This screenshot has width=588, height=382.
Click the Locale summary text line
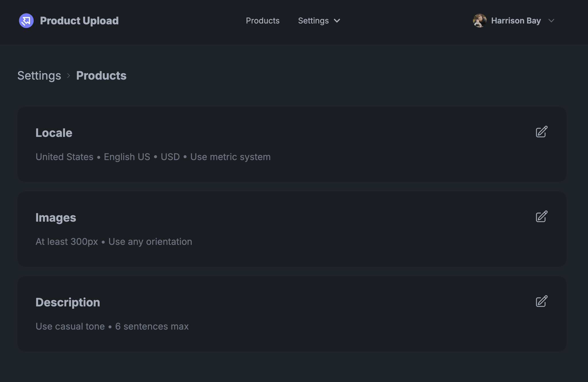153,157
